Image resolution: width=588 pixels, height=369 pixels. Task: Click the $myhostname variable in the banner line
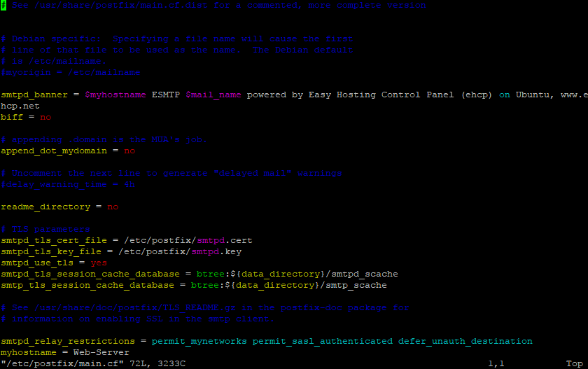coord(115,95)
